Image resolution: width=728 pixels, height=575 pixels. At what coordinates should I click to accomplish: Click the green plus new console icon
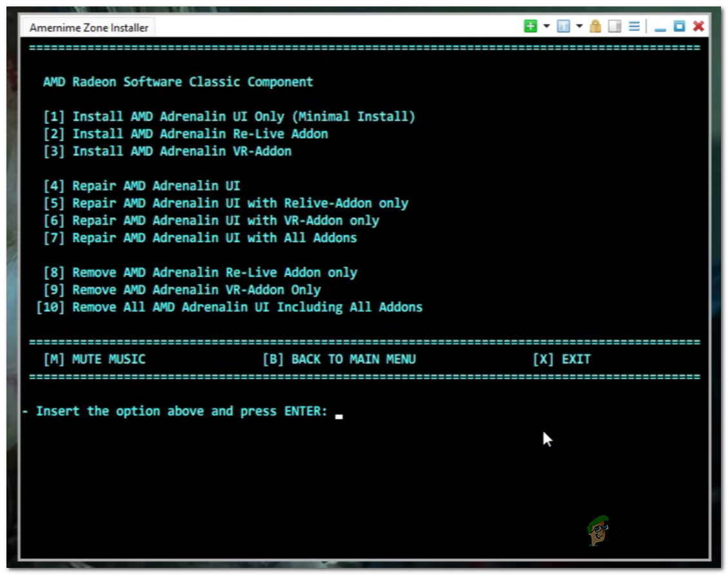coord(530,26)
